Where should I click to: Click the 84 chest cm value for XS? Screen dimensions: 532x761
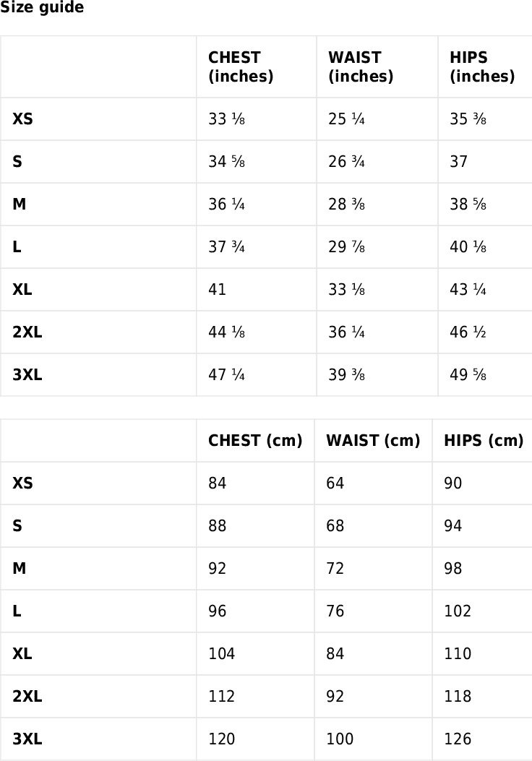pos(217,483)
